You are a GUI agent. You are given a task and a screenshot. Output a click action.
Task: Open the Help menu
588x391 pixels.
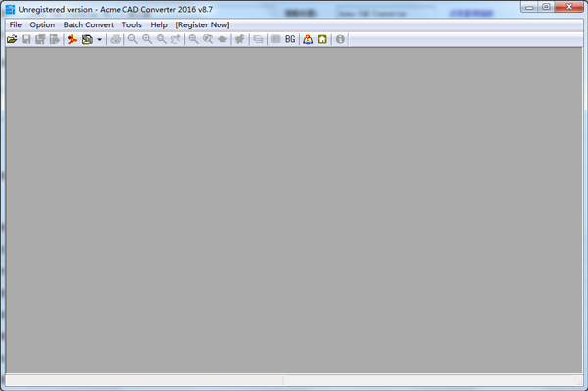pyautogui.click(x=159, y=24)
